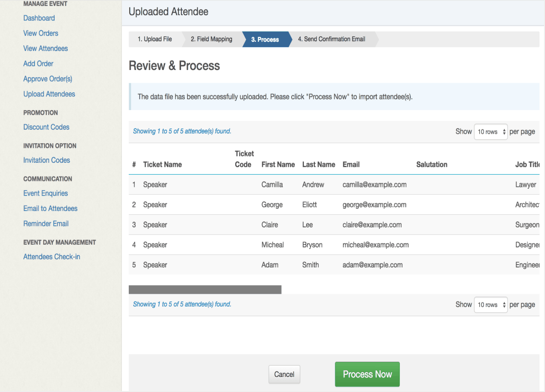This screenshot has height=392, width=545.
Task: Switch to step 1 Upload File
Action: (x=155, y=39)
